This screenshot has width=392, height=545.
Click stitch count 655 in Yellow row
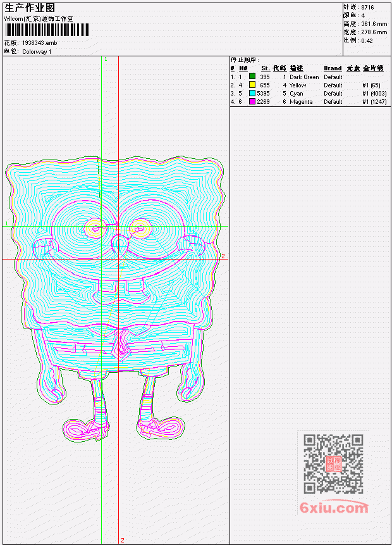(265, 85)
